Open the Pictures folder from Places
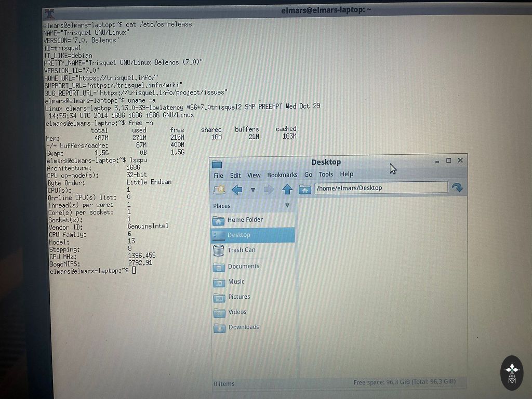 (239, 297)
